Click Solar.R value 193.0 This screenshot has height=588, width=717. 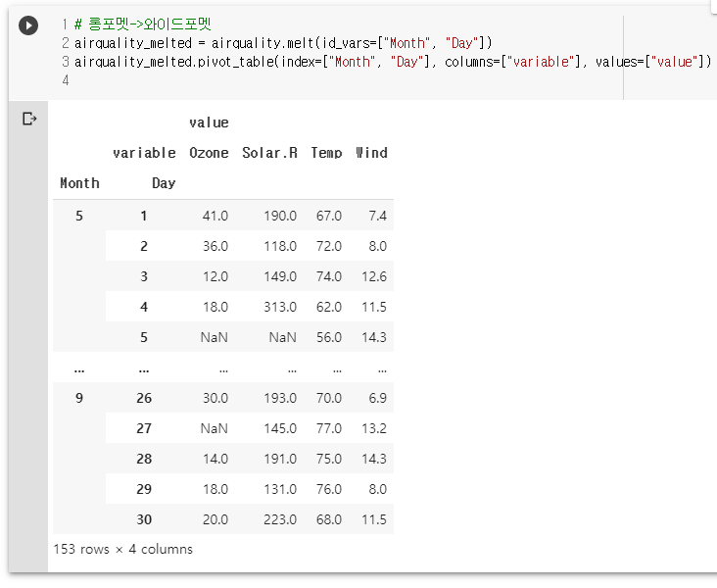[x=280, y=398]
